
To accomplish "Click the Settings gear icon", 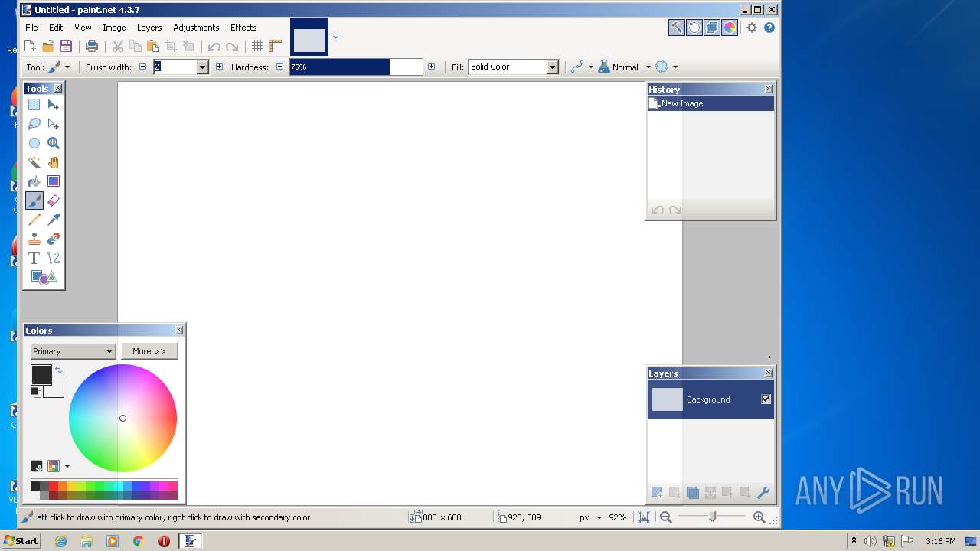I will point(752,28).
